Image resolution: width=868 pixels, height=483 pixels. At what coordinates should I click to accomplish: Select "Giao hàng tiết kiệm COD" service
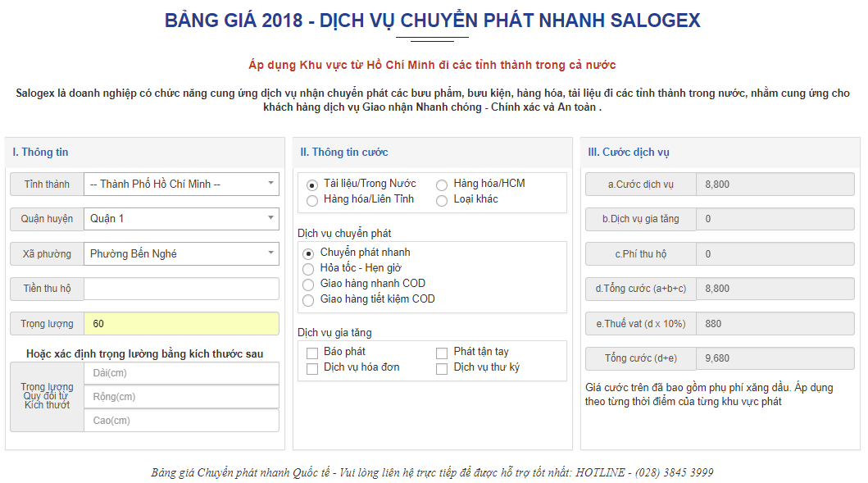307,299
